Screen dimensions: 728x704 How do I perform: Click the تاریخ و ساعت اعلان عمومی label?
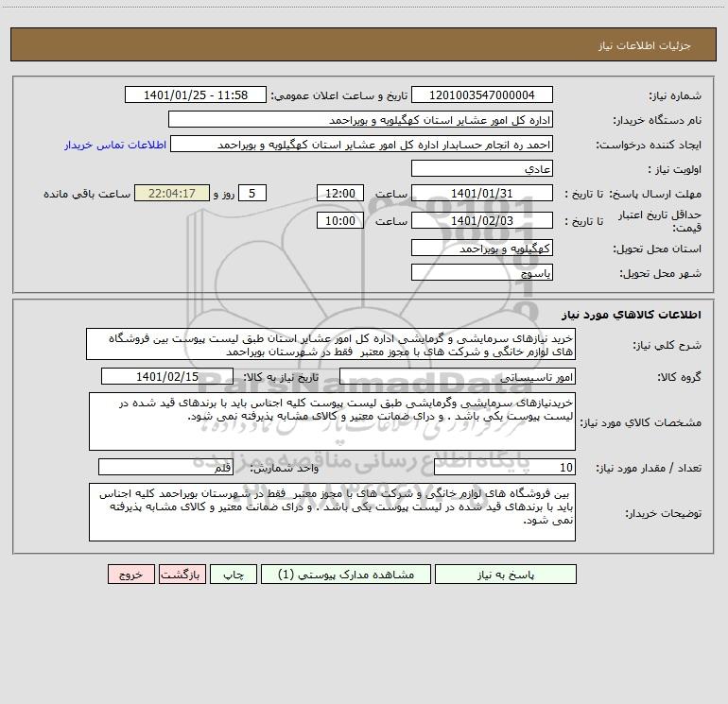(338, 95)
